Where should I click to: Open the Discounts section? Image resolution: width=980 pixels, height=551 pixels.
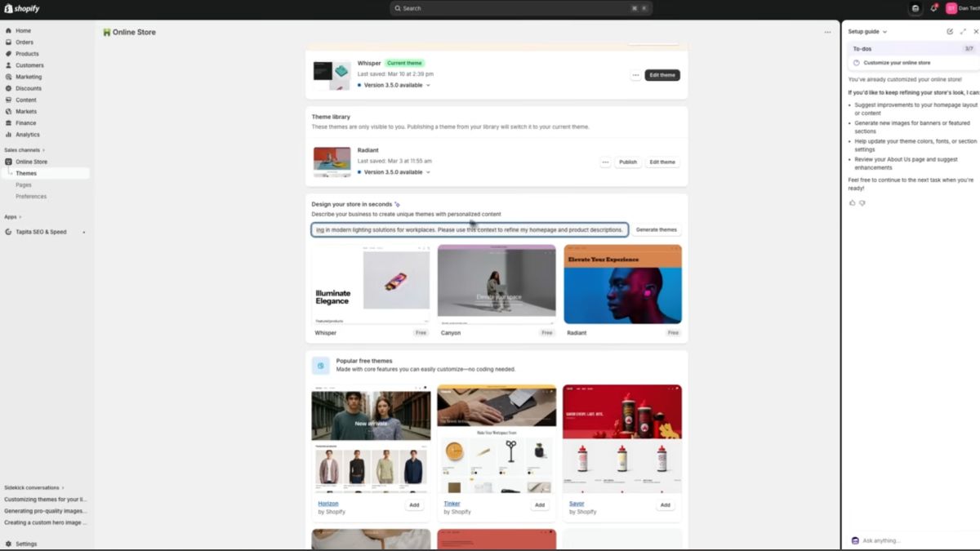28,88
